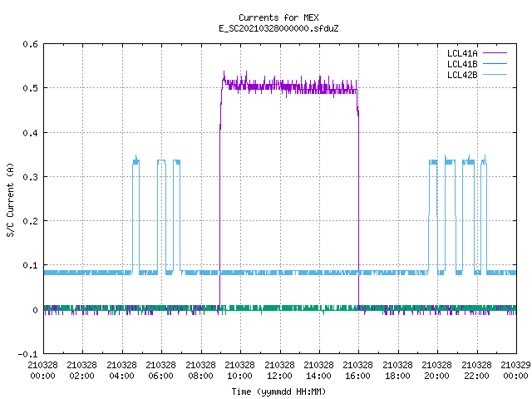The width and height of the screenshot is (532, 399).
Task: Click the last blue LCL42B pulse after 22:00
Action: click(x=484, y=215)
